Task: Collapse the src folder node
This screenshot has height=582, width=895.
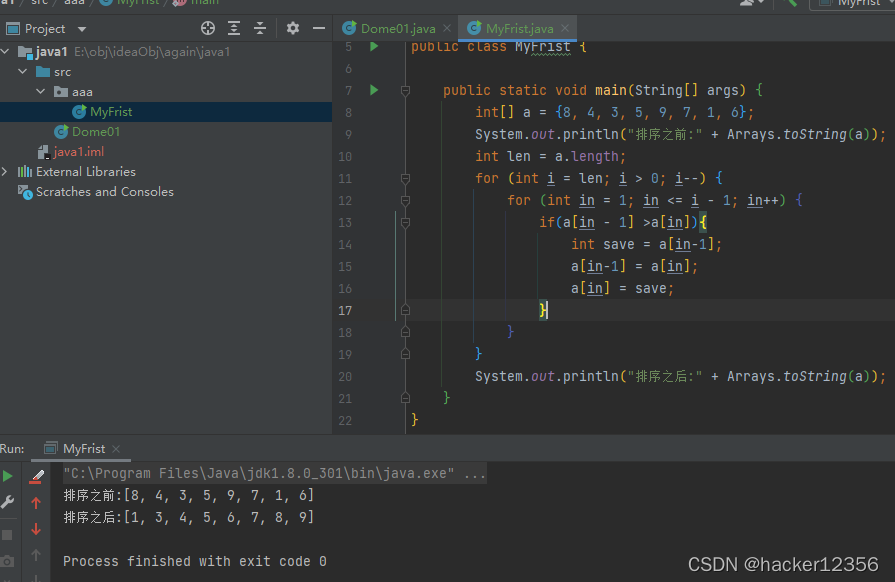Action: (x=23, y=72)
